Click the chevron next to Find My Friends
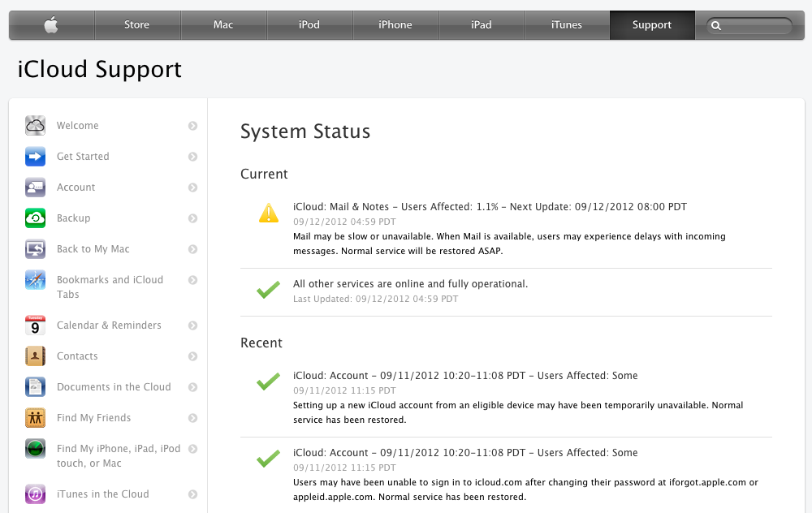 point(192,418)
